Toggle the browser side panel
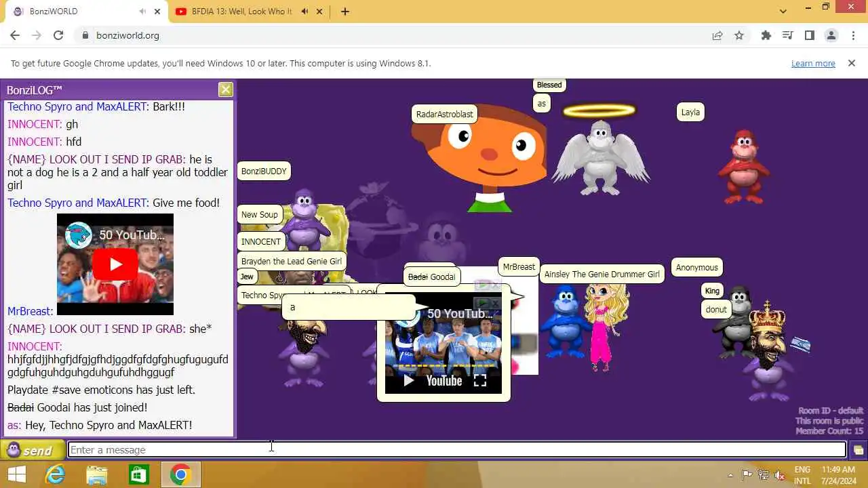 pos(810,35)
